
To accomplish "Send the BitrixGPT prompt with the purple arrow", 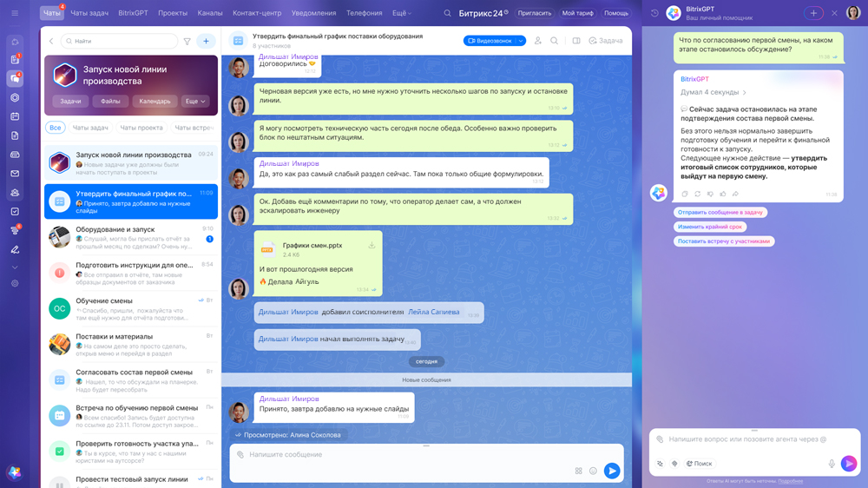I will (x=849, y=463).
